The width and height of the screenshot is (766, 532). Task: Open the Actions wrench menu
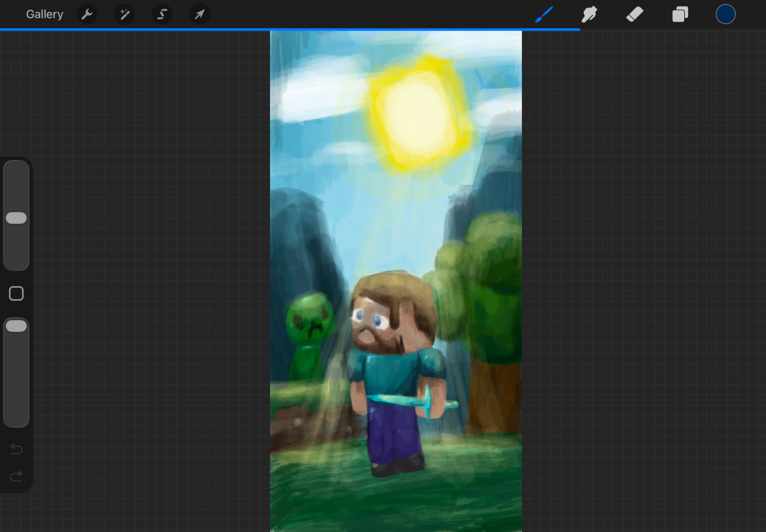(x=87, y=14)
